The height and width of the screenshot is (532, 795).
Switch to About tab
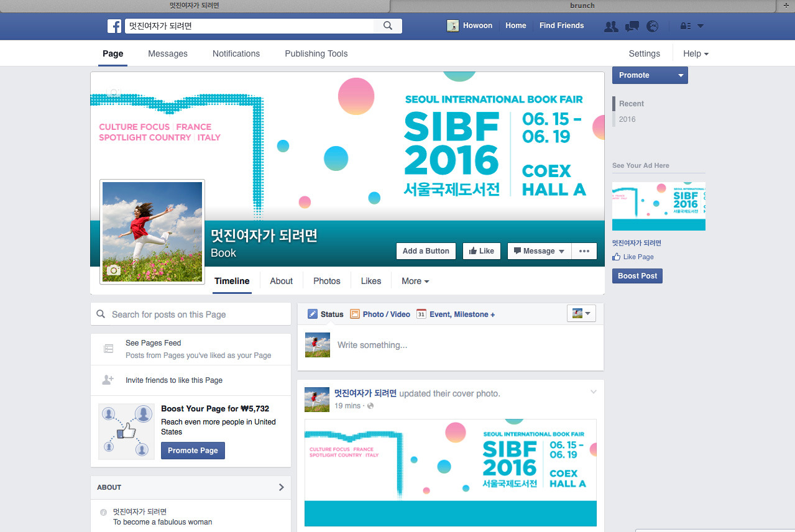pos(281,281)
